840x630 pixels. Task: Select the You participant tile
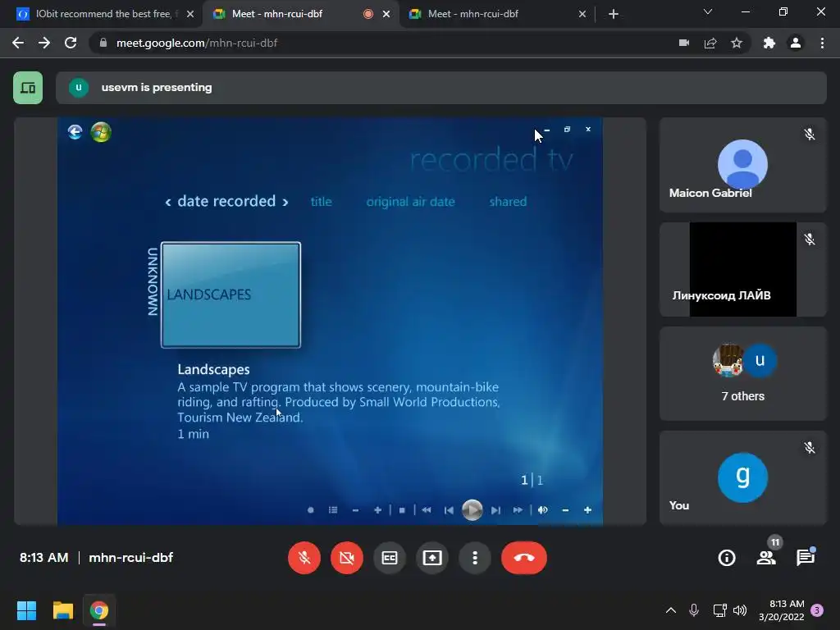pos(743,478)
